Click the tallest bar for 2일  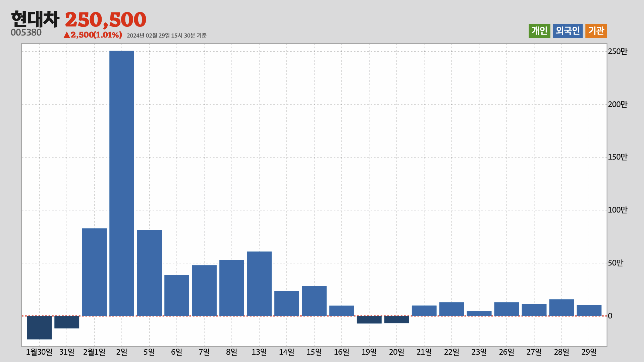coord(122,183)
